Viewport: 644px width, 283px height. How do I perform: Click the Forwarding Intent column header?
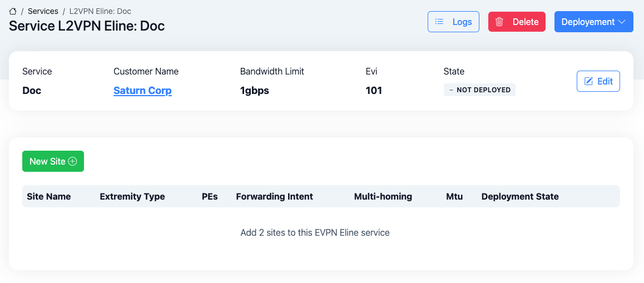click(274, 196)
